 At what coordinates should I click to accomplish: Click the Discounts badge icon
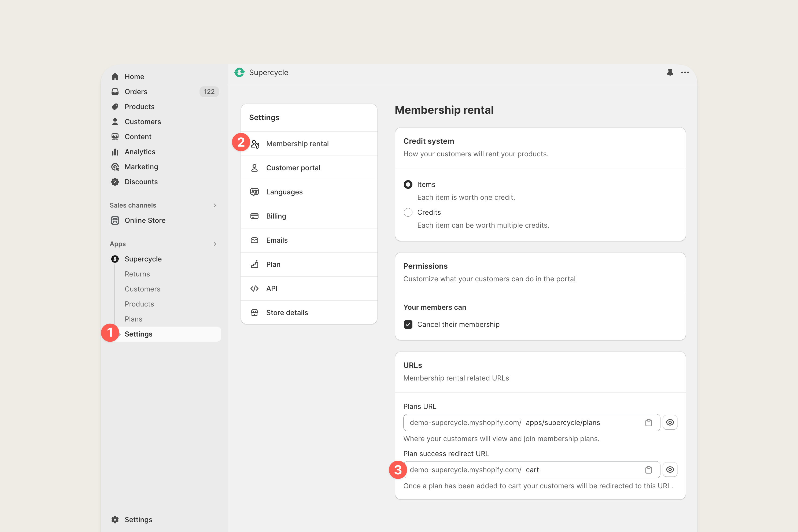pyautogui.click(x=115, y=182)
